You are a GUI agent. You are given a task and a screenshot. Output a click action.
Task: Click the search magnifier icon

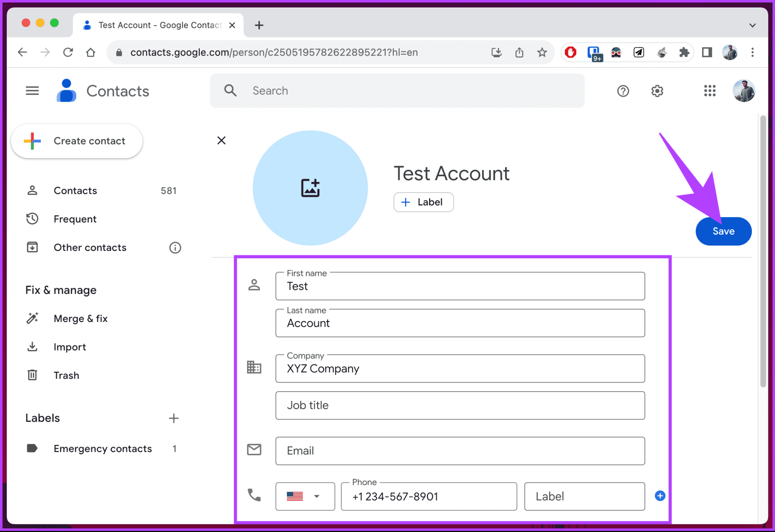[230, 90]
